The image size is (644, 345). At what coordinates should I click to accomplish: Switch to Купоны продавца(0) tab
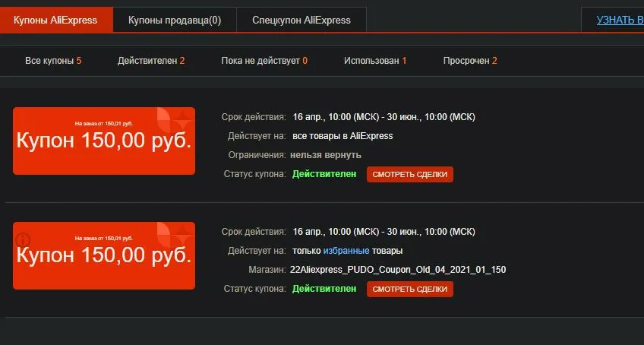tap(175, 21)
